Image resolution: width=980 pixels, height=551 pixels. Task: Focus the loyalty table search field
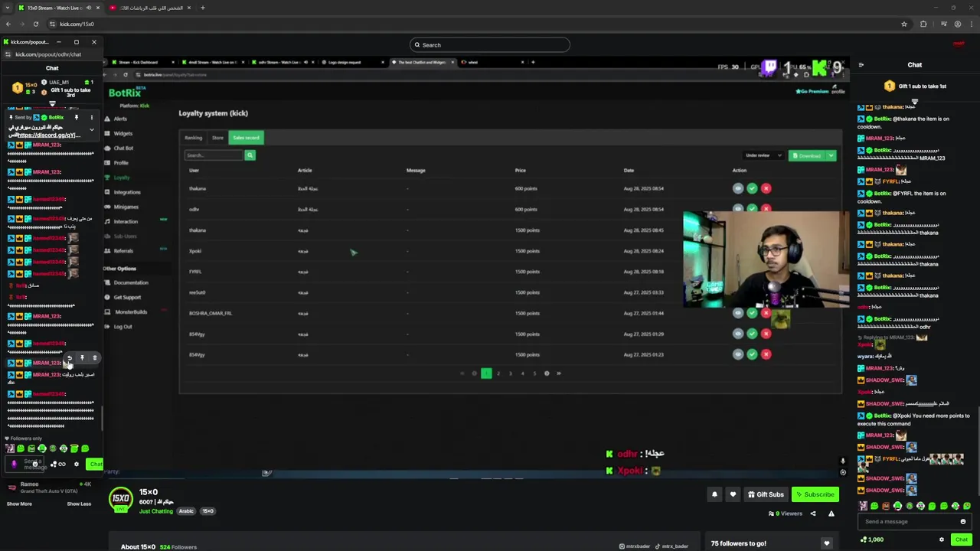tap(214, 155)
